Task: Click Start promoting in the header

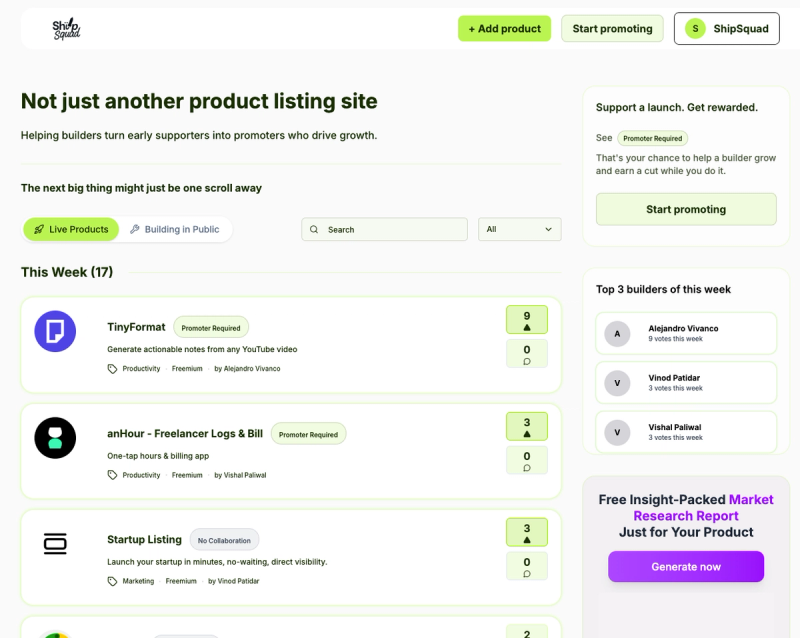Action: 612,29
